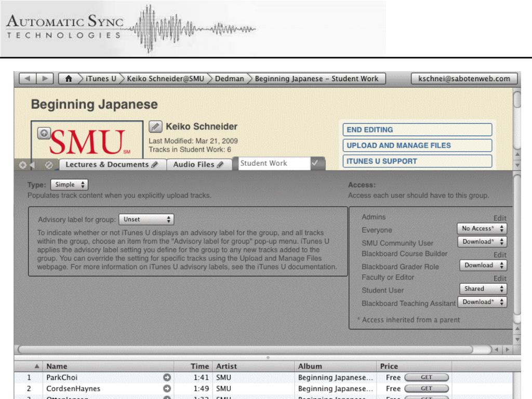The width and height of the screenshot is (532, 399).
Task: Click the Keiko Schneider name text
Action: pos(202,127)
